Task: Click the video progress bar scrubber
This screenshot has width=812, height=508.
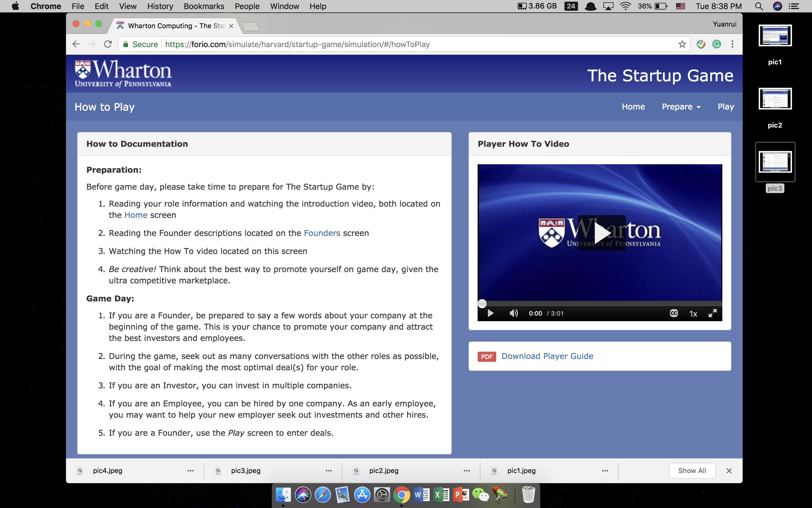Action: click(x=482, y=303)
